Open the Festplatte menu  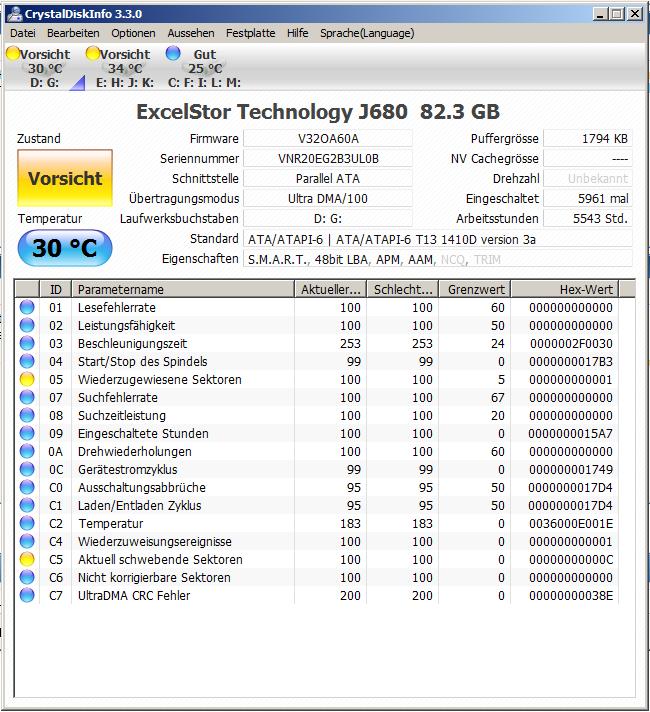[x=251, y=33]
